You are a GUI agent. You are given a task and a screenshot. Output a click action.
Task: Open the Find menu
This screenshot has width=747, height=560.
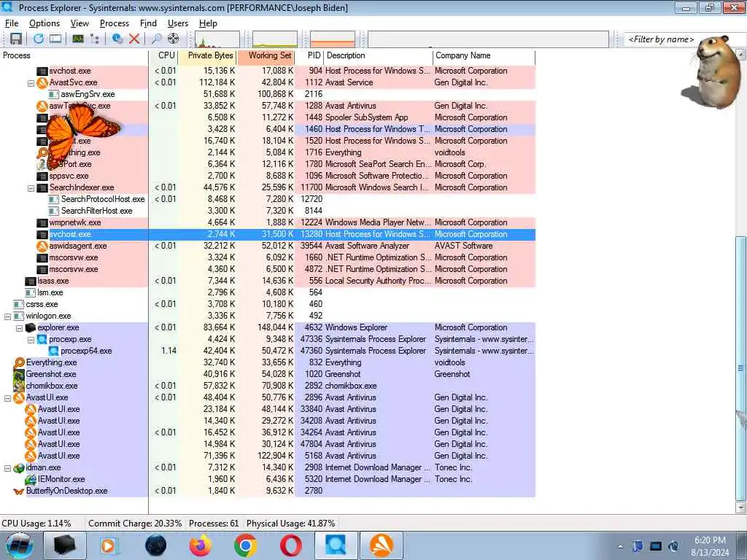pos(148,23)
